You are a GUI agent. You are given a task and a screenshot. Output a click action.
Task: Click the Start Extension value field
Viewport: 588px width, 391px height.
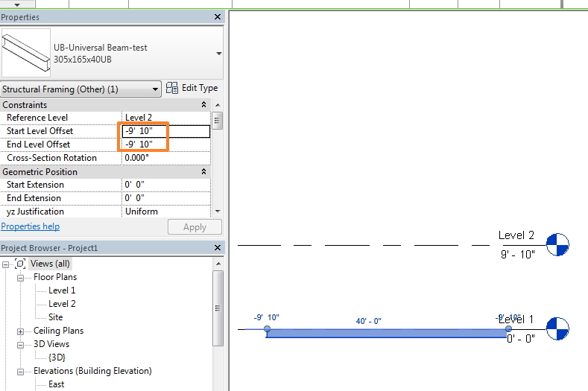point(166,185)
